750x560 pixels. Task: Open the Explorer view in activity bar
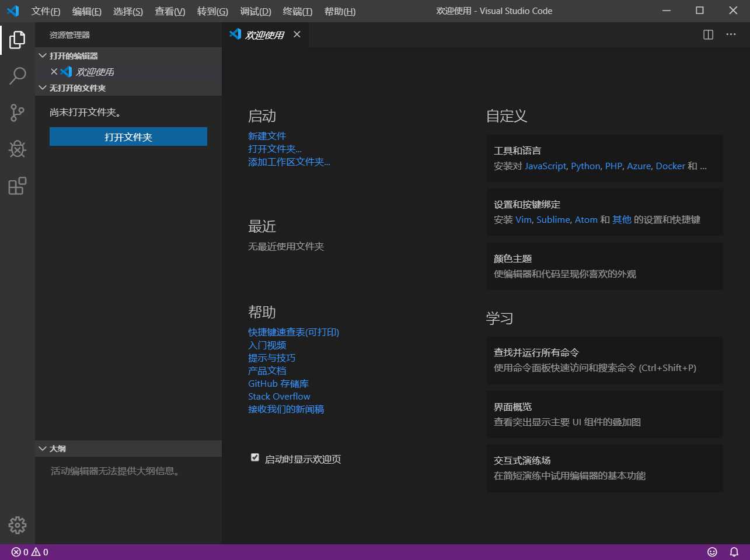[18, 40]
